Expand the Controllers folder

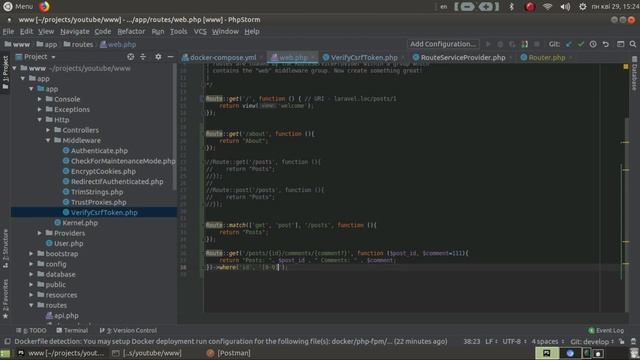48,130
